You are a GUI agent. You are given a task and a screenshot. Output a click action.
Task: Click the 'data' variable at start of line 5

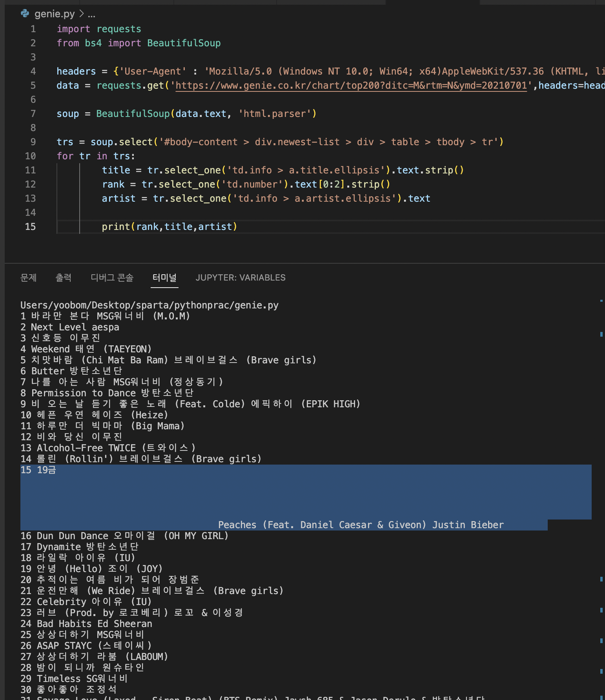(x=68, y=86)
